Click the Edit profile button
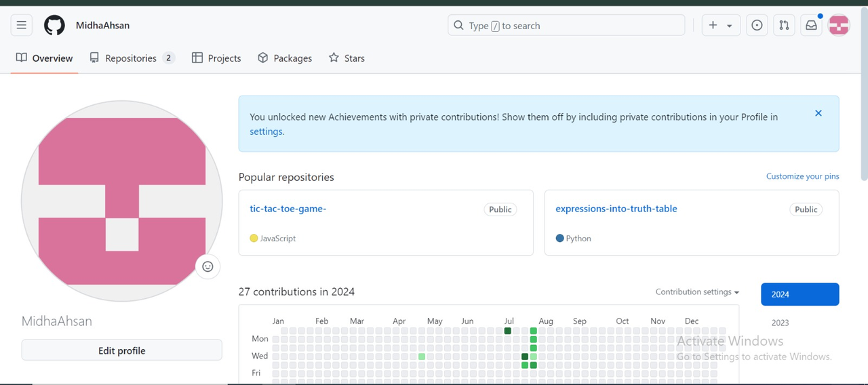868x385 pixels. pos(122,350)
